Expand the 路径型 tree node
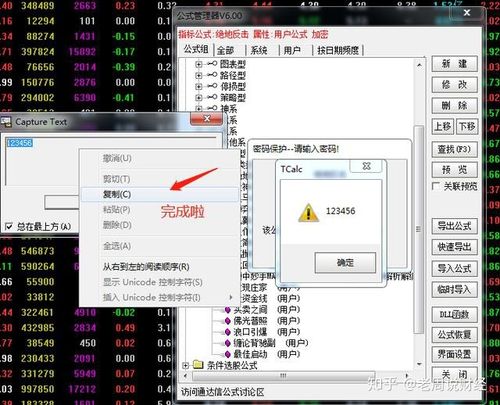The image size is (500, 405). [x=199, y=76]
